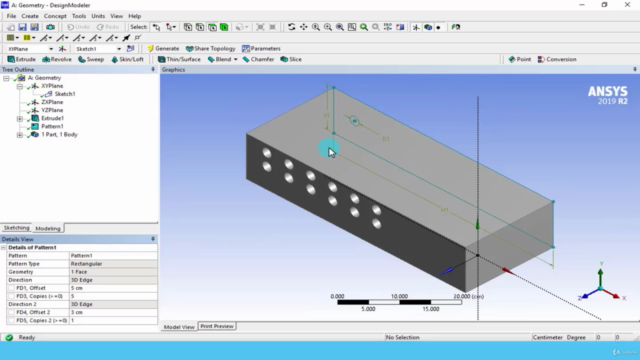
Task: Click the Extrude tool
Action: [x=22, y=60]
